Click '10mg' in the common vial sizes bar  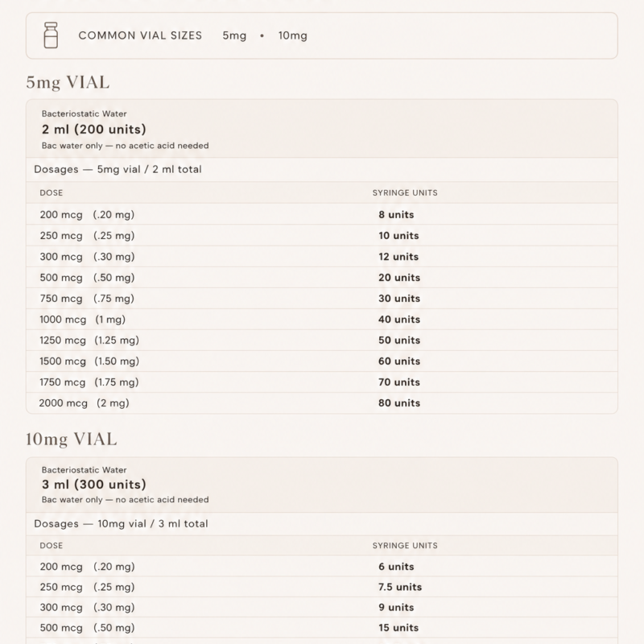click(x=293, y=35)
